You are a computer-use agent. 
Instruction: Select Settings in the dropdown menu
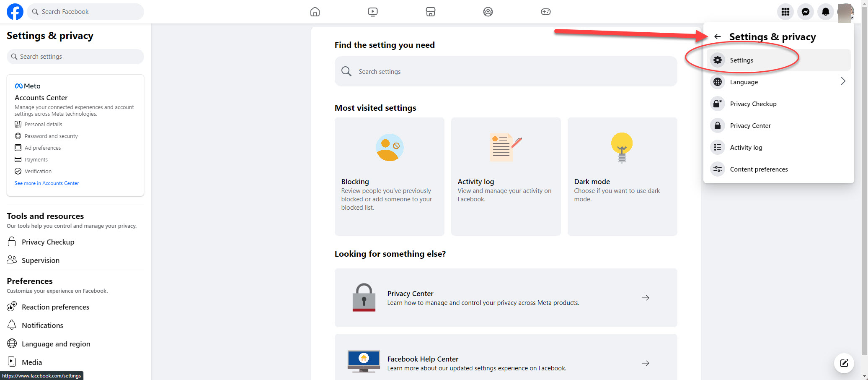[x=741, y=60]
